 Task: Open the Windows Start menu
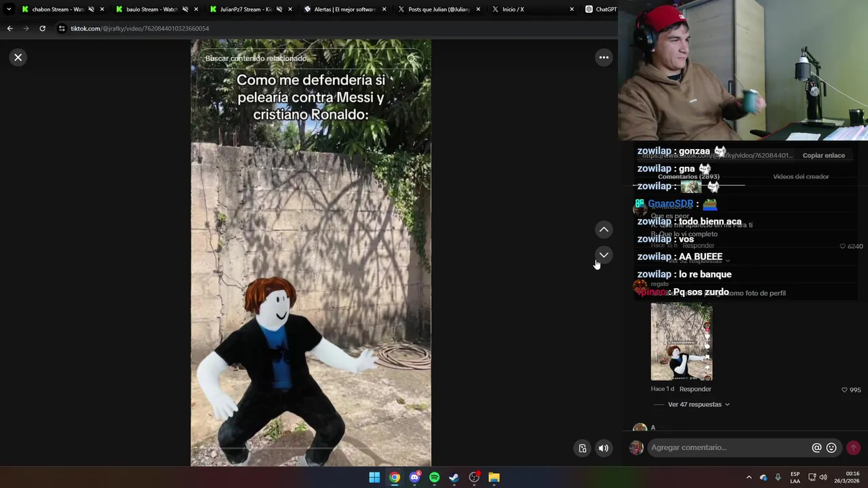[x=374, y=478]
